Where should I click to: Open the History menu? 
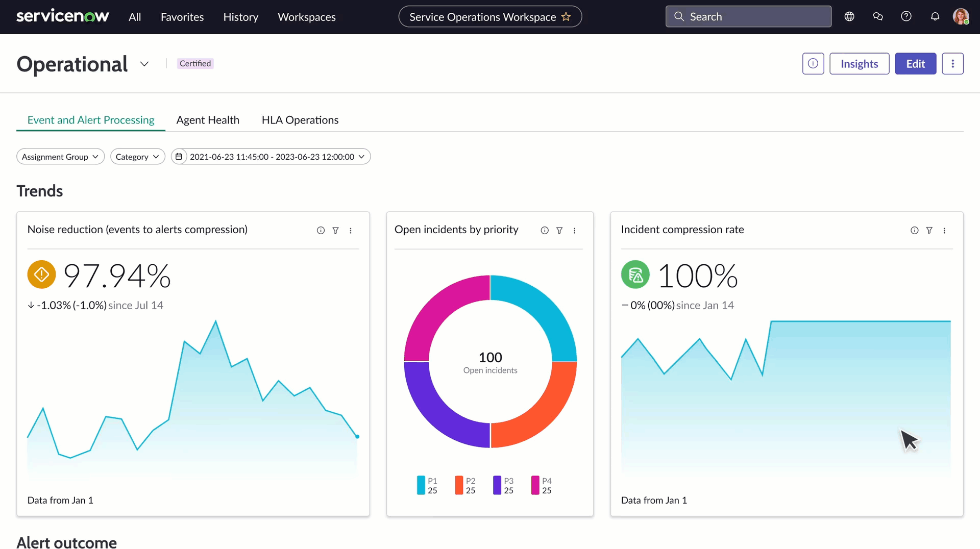tap(241, 17)
